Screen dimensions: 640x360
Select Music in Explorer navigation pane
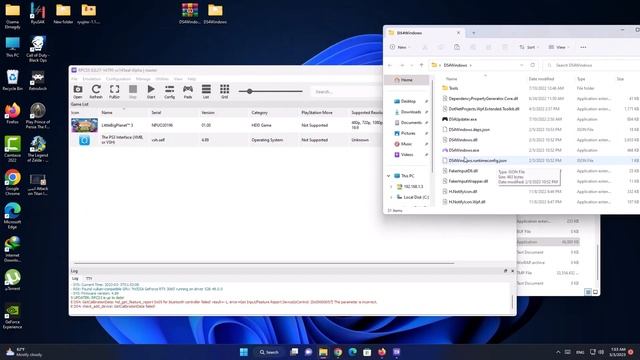click(406, 144)
